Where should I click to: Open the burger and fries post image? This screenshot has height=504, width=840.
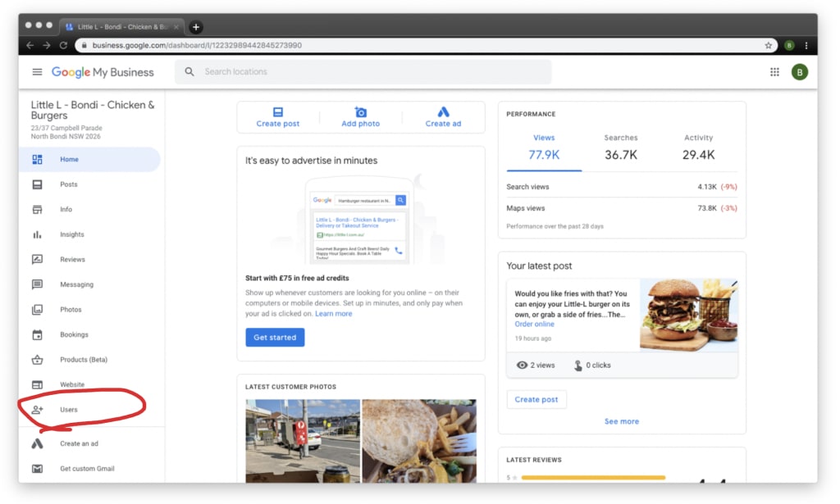pos(688,315)
